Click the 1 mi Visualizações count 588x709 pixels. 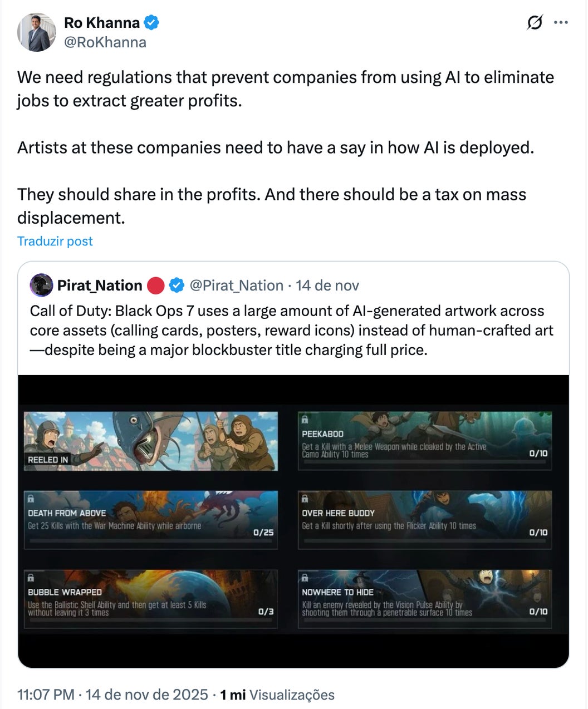(277, 695)
